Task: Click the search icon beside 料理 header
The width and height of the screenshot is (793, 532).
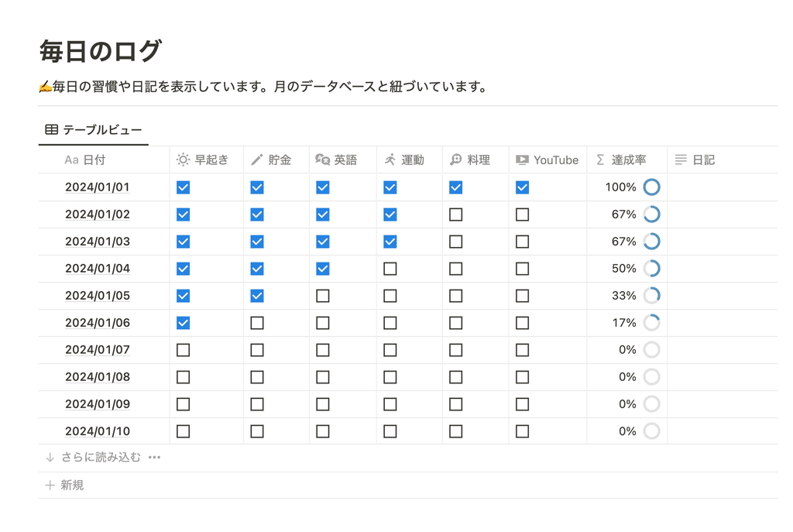Action: [455, 160]
